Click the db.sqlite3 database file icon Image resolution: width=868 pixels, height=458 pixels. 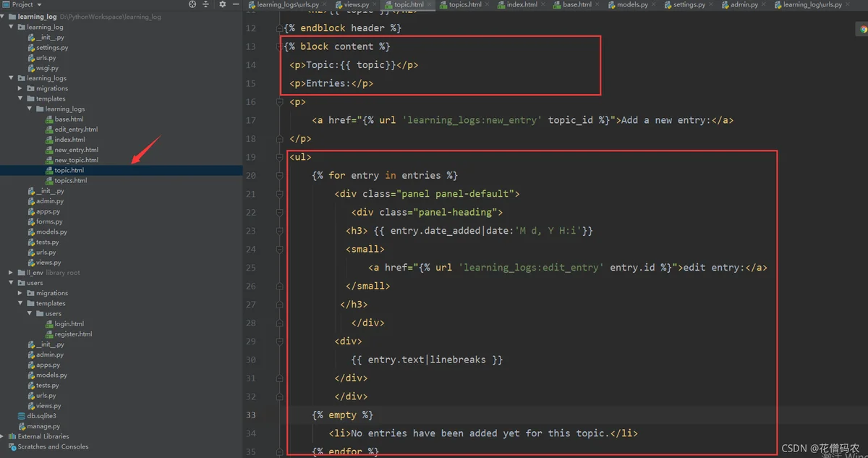click(22, 416)
